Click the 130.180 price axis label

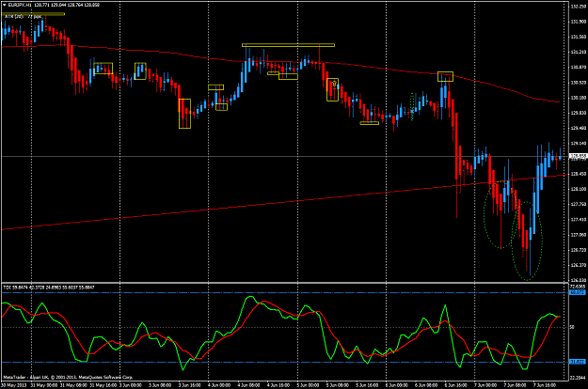(578, 98)
